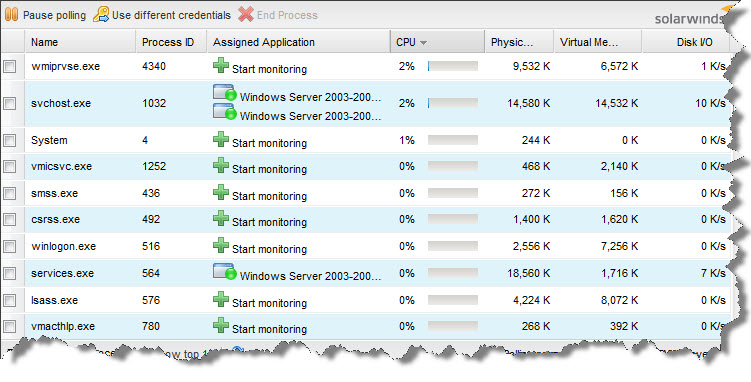Screen dimensions: 751x382
Task: Click virtual memory value 14,532 K
Action: click(x=617, y=103)
